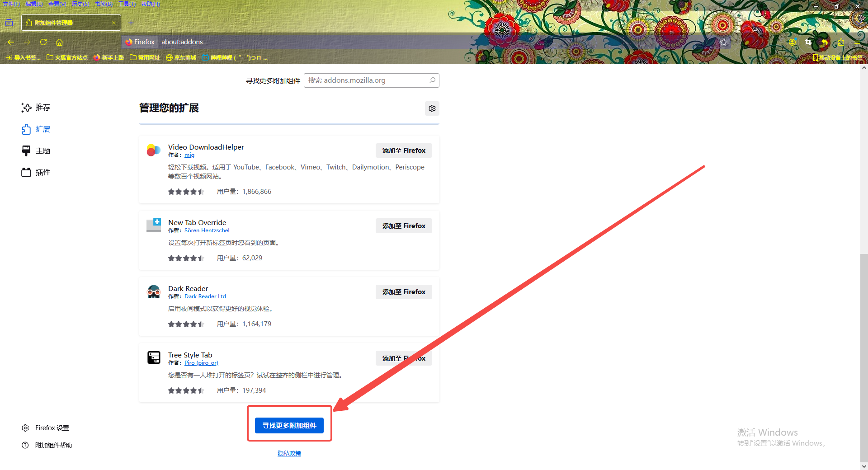868x470 pixels.
Task: Open the 书签(B) menu
Action: [104, 4]
